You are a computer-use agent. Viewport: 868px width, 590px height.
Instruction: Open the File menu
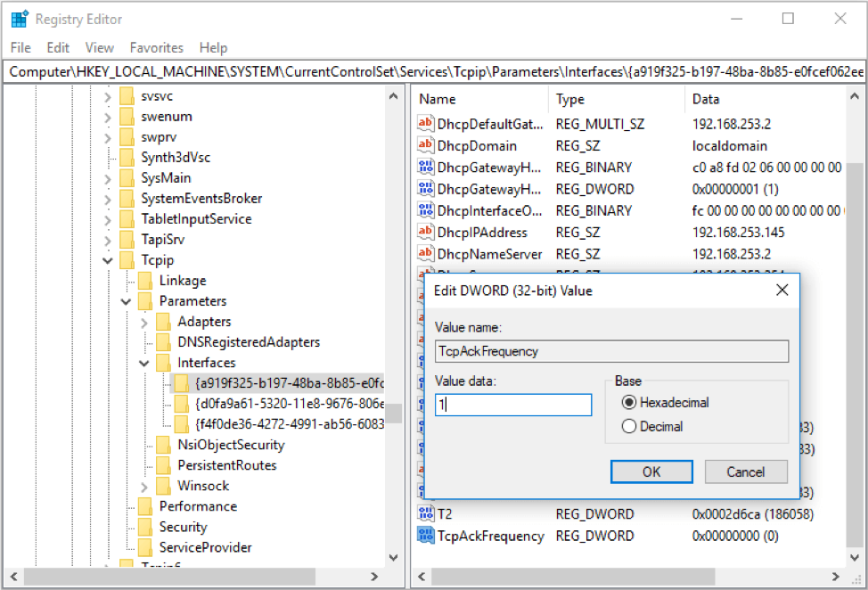click(x=20, y=48)
